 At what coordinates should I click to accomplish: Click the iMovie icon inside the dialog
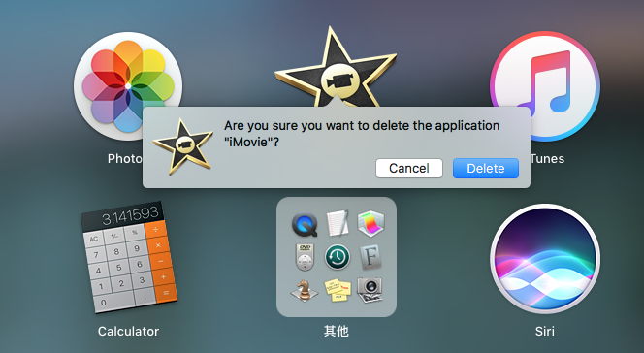(x=183, y=146)
